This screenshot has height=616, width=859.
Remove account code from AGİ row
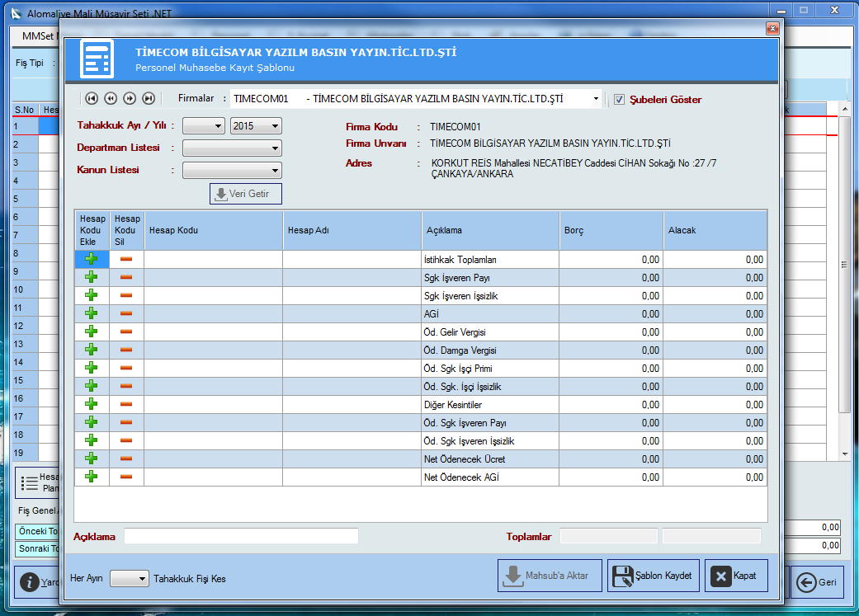[x=126, y=313]
